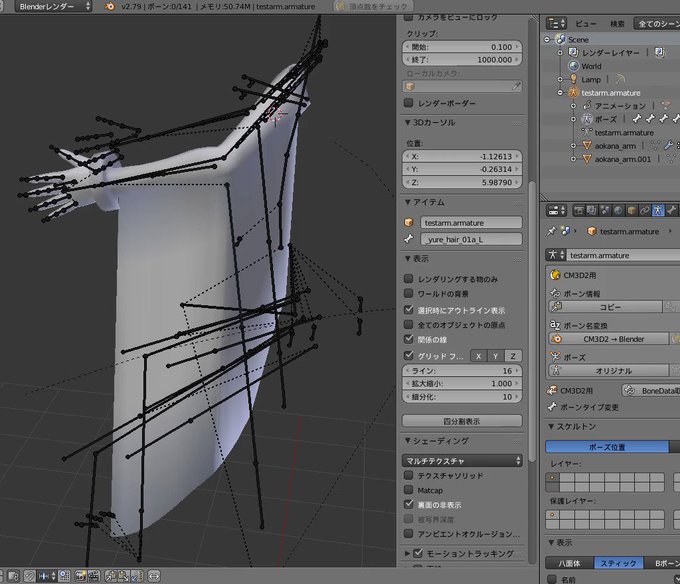This screenshot has width=680, height=584.
Task: Click the copy pose icon in viewport header
Action: (x=110, y=576)
